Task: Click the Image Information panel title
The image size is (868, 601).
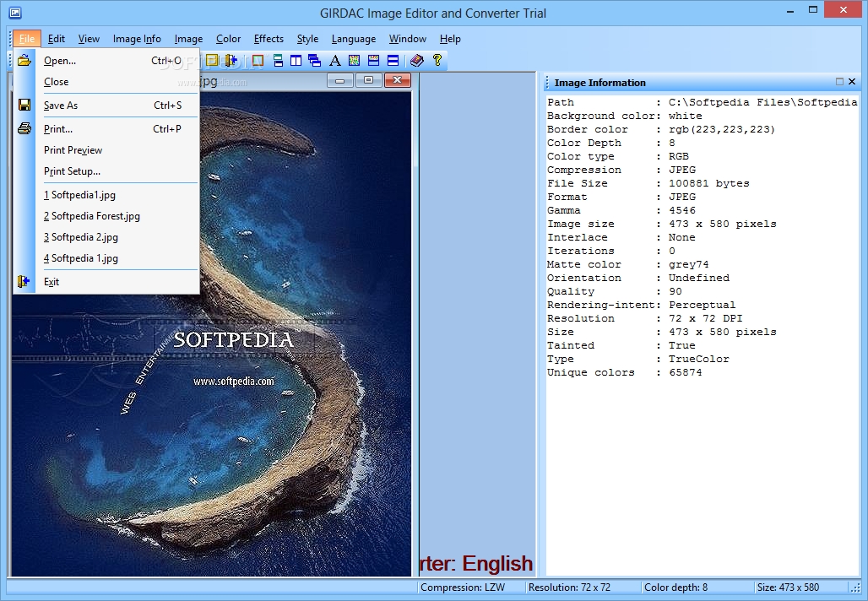Action: 600,83
